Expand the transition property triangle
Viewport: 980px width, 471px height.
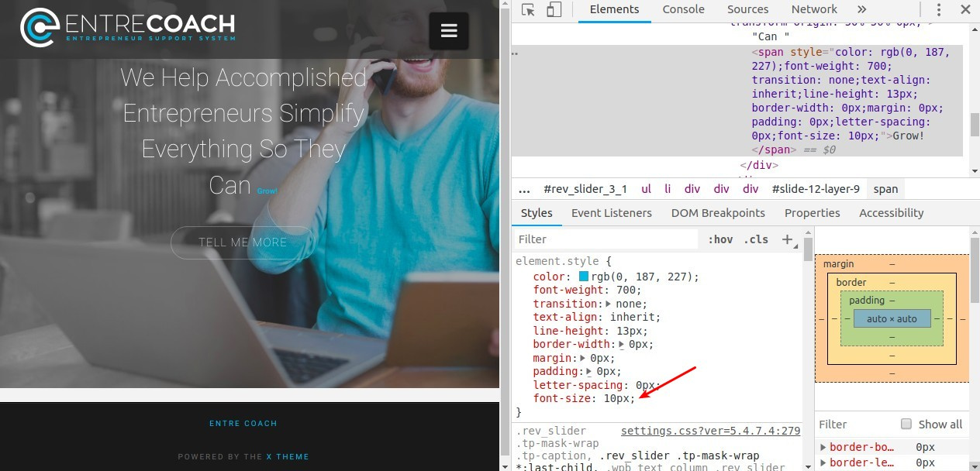tap(609, 304)
